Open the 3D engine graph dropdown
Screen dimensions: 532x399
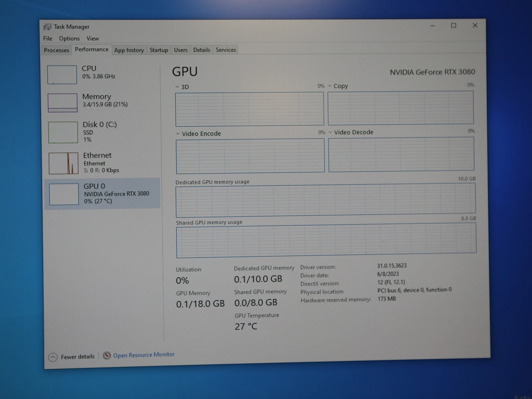click(177, 87)
